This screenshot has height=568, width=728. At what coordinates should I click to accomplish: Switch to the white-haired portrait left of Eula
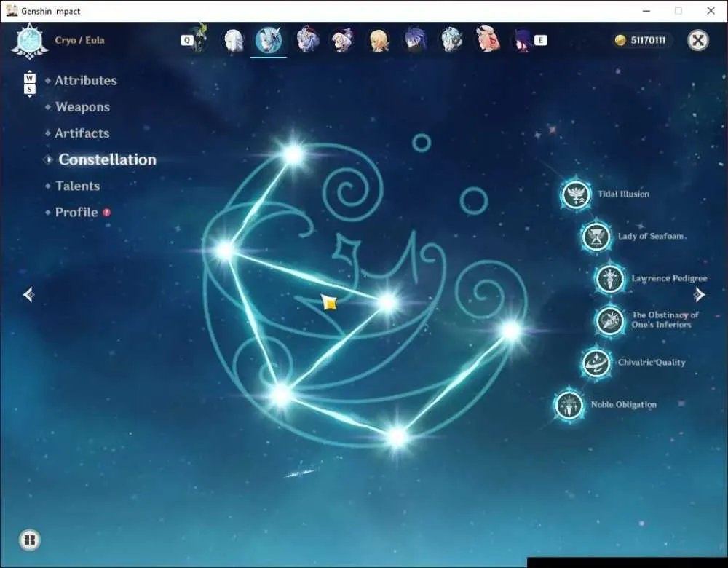coord(234,40)
